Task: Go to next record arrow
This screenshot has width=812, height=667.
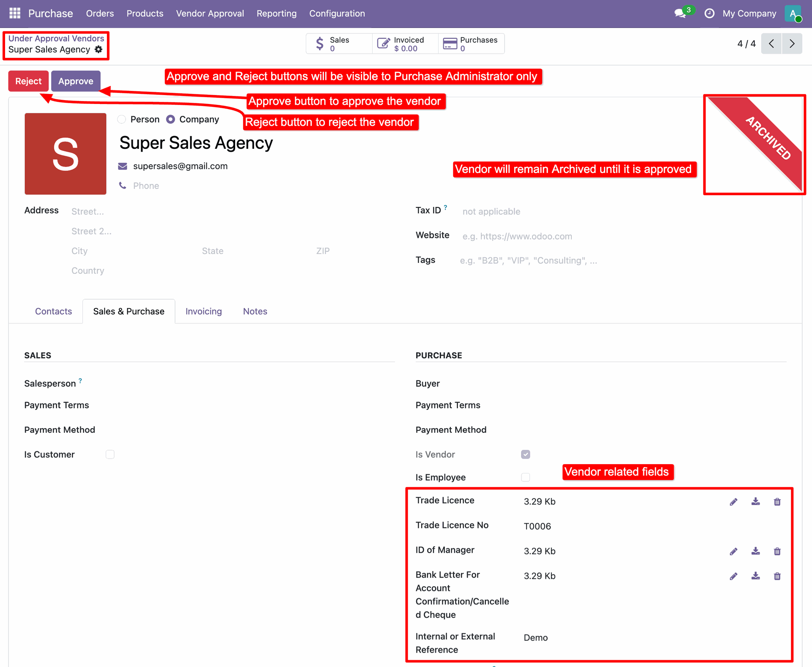Action: tap(792, 44)
